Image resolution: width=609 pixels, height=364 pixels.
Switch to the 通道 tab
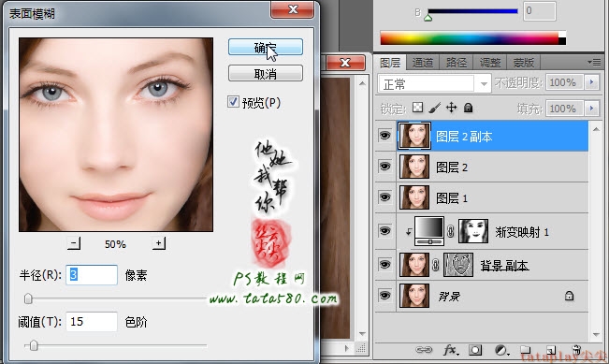click(423, 63)
